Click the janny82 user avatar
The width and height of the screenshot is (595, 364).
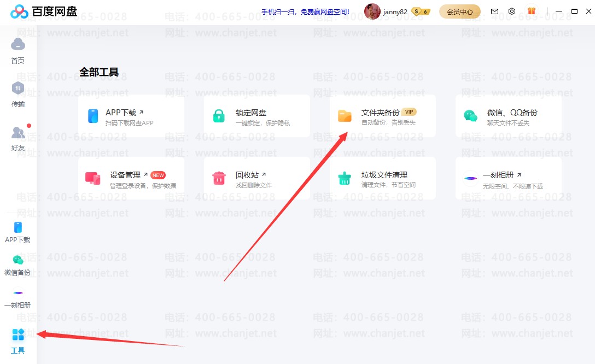pyautogui.click(x=372, y=12)
